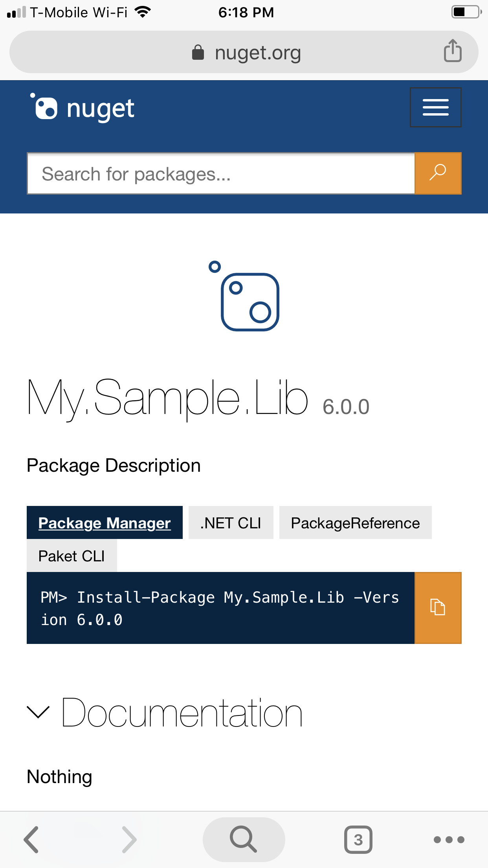Select the PackageReference tab

tap(355, 522)
